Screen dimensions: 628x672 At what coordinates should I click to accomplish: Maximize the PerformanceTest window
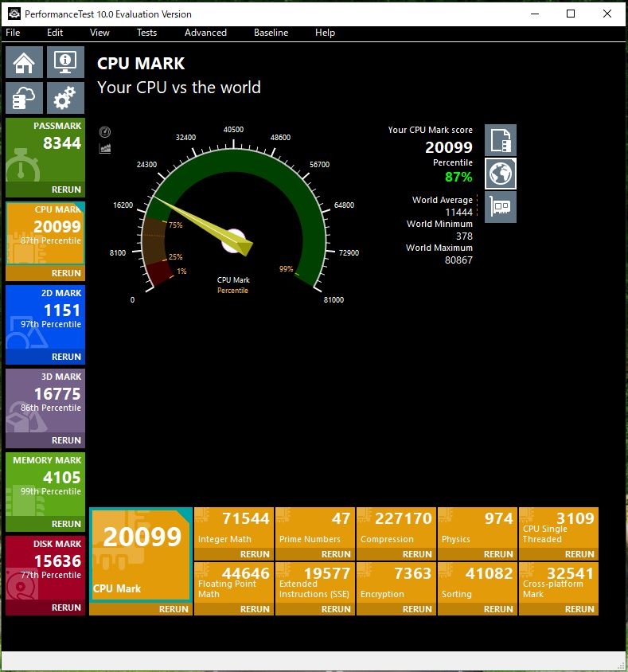571,14
